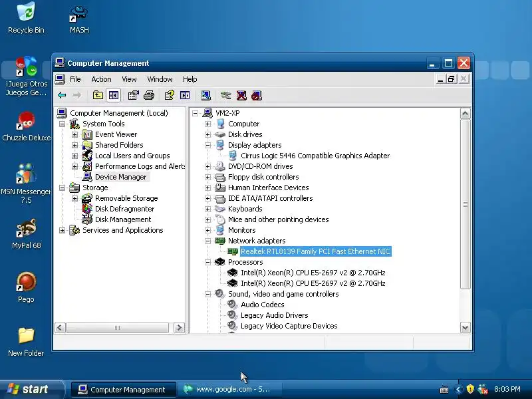Click Computer Management taskbar button
The image size is (532, 399).
(124, 390)
